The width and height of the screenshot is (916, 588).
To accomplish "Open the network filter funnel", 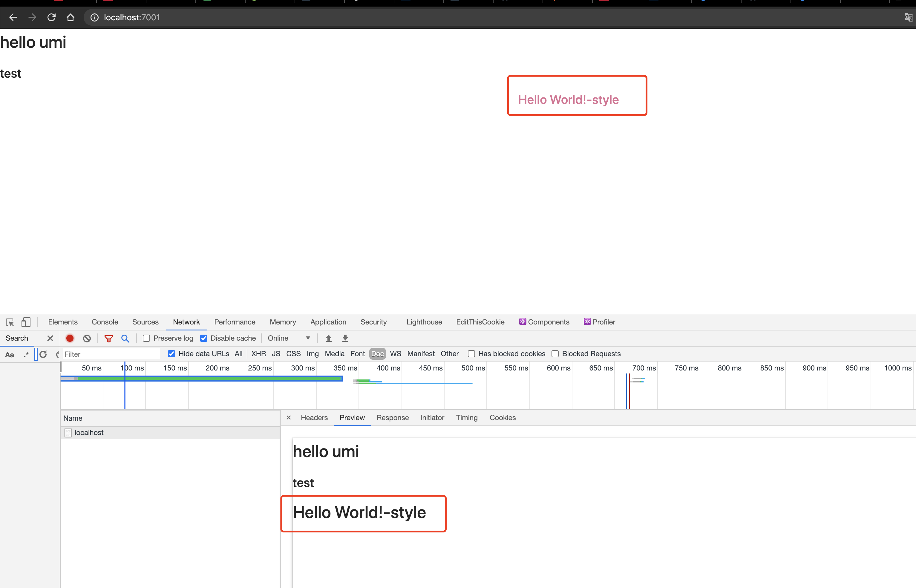I will [109, 339].
